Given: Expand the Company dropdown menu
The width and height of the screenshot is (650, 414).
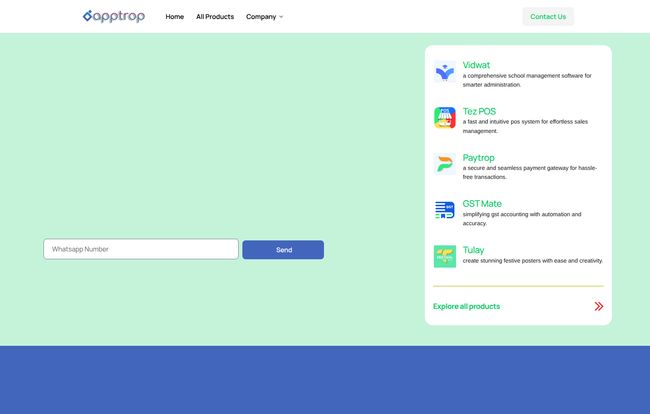Looking at the screenshot, I should (264, 17).
